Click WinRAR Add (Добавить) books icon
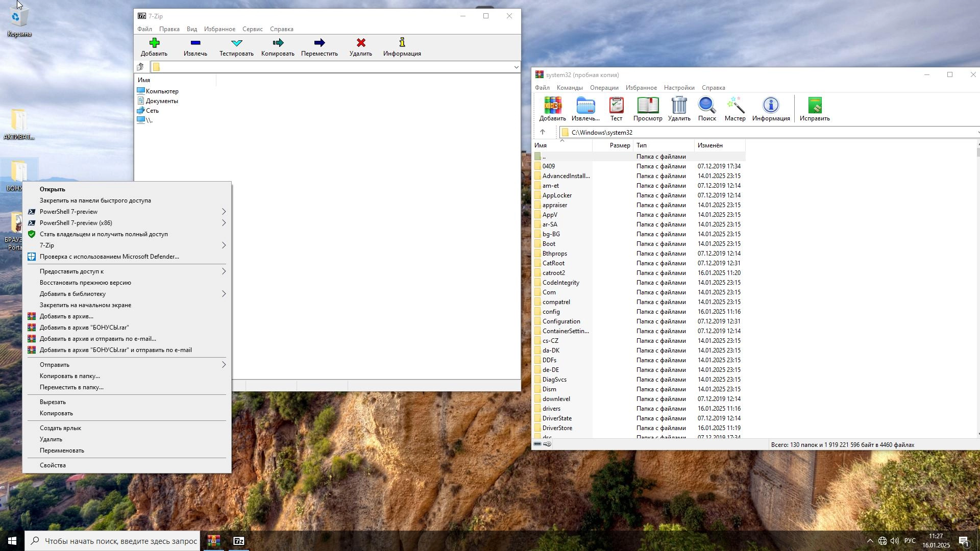 click(x=552, y=106)
